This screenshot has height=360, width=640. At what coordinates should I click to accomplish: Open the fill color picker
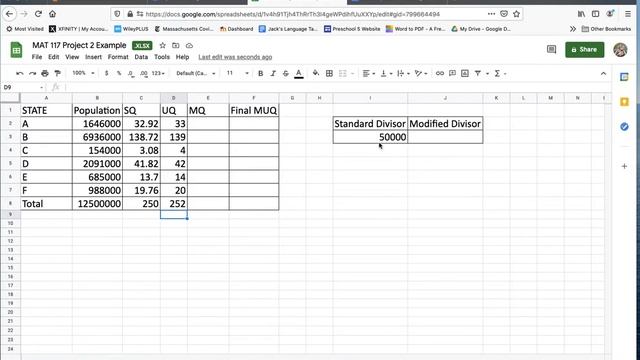(316, 73)
